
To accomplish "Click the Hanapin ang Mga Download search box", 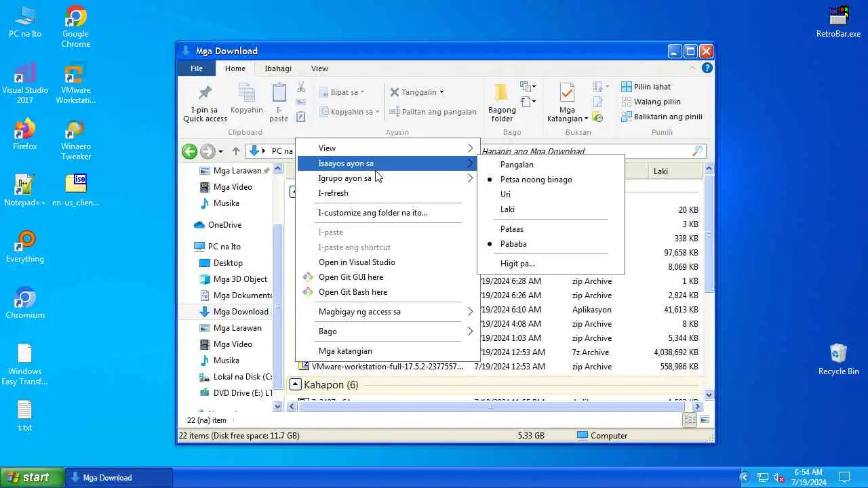I will point(594,151).
